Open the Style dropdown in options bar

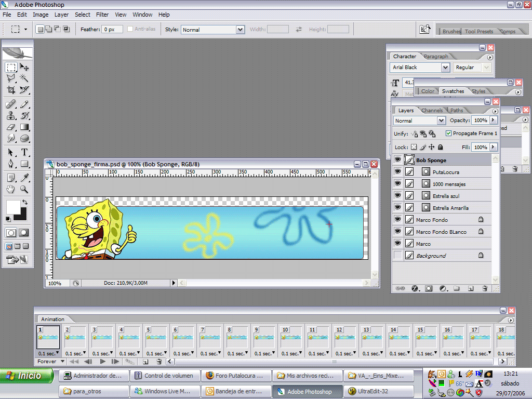tap(240, 29)
